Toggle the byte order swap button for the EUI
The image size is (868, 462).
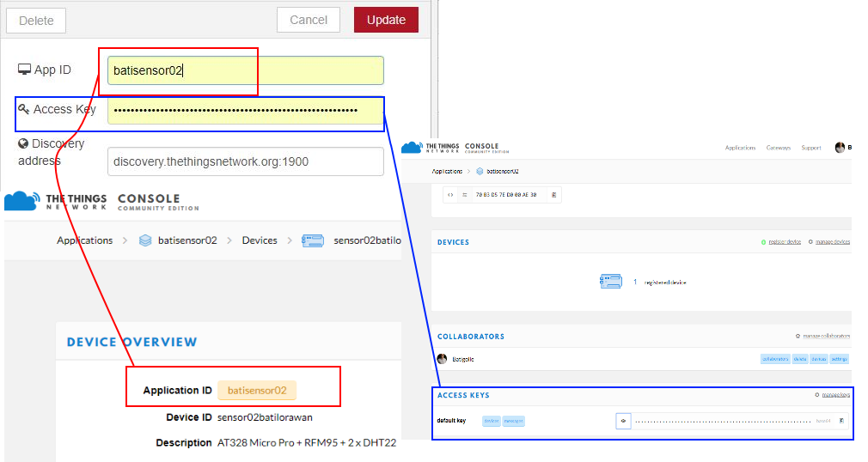coord(464,195)
